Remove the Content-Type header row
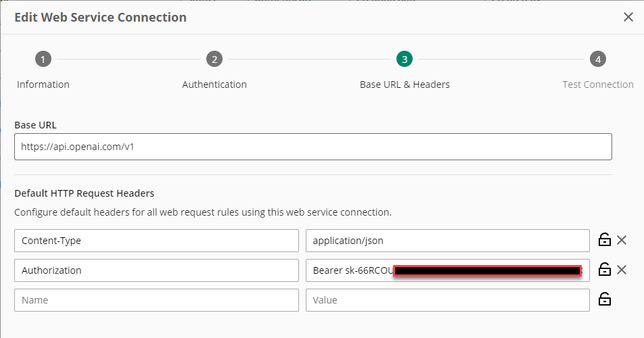 (622, 240)
